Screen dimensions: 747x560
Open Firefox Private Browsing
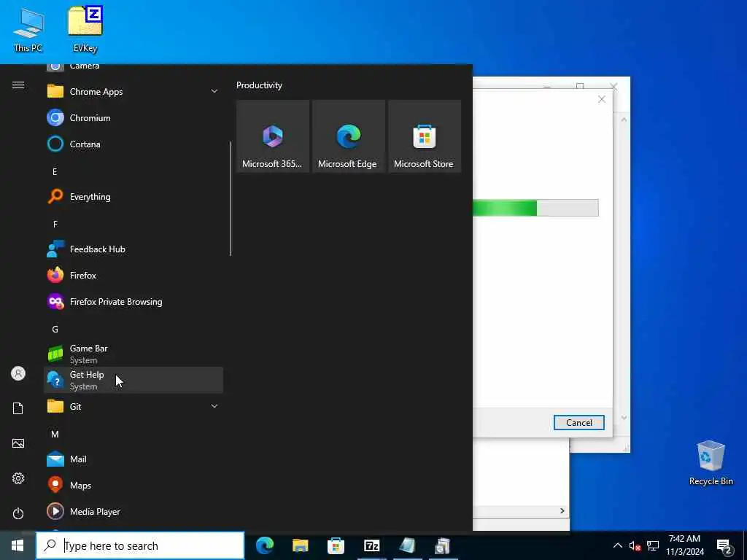coord(133,301)
